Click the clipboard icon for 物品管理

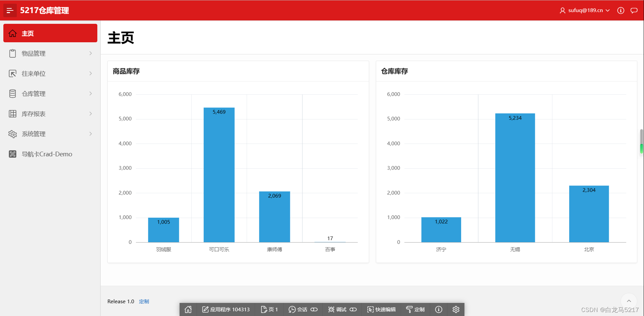(12, 53)
